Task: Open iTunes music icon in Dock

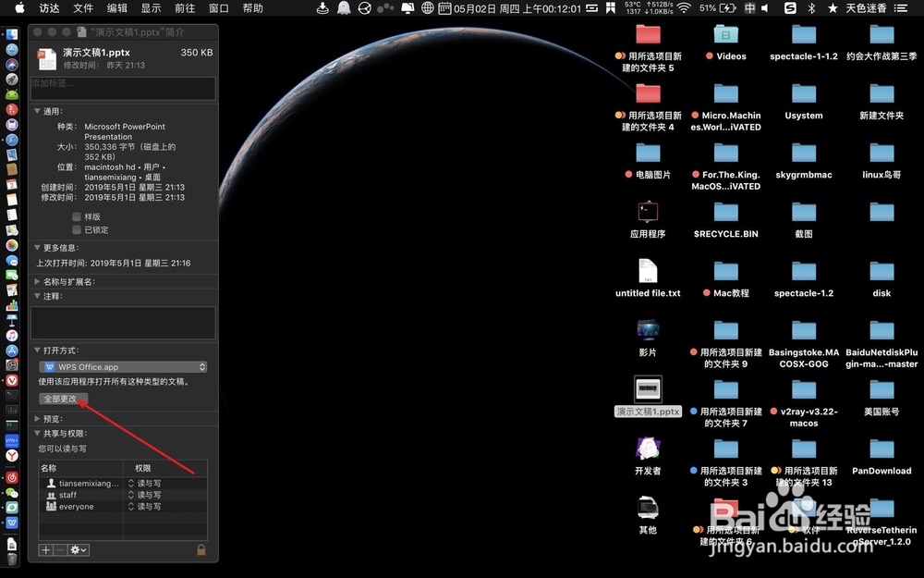Action: pos(12,335)
